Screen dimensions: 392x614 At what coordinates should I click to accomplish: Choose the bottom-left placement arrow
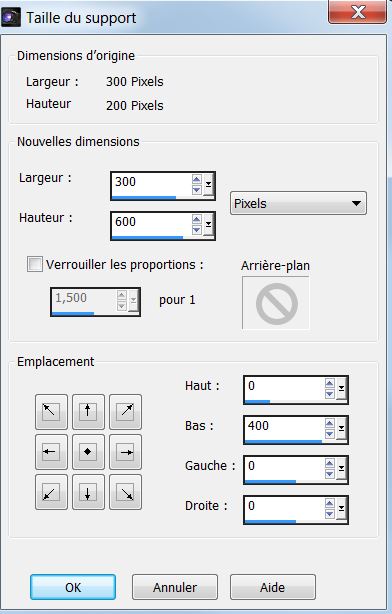pyautogui.click(x=51, y=492)
